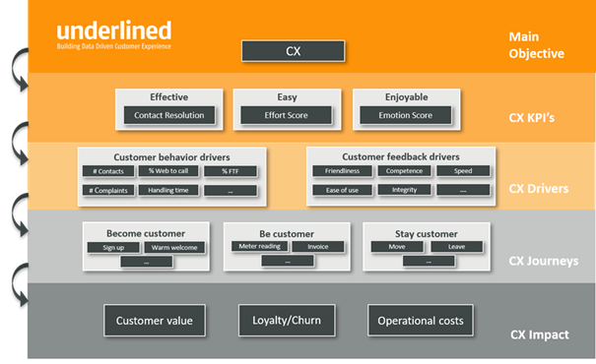Click the Customer feedback drivers heading
The width and height of the screenshot is (596, 364).
[x=401, y=156]
